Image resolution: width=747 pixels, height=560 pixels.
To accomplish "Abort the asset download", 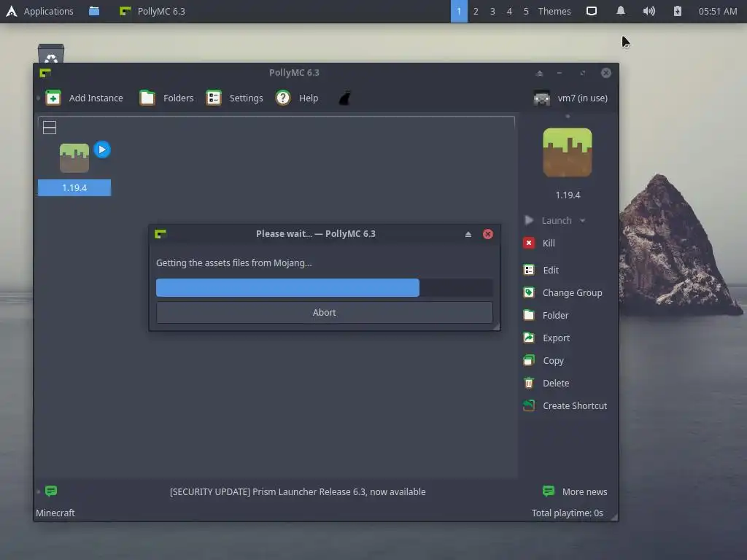I will [x=325, y=312].
